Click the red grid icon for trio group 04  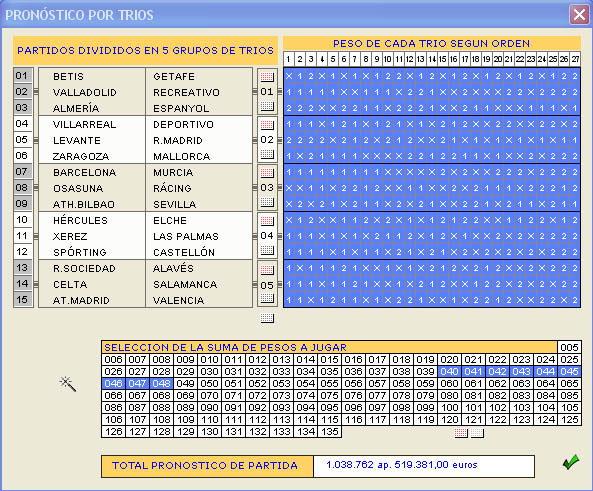click(x=267, y=221)
